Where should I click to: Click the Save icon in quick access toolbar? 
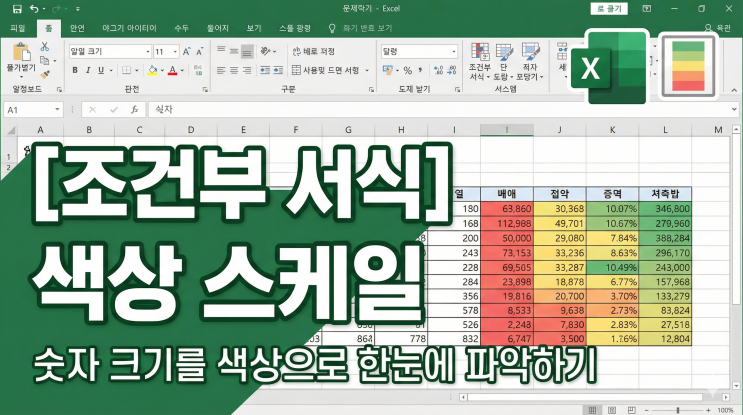(17, 9)
